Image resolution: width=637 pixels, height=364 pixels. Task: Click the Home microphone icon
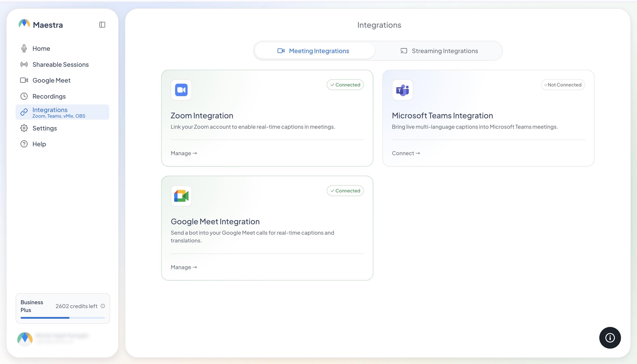(x=24, y=49)
